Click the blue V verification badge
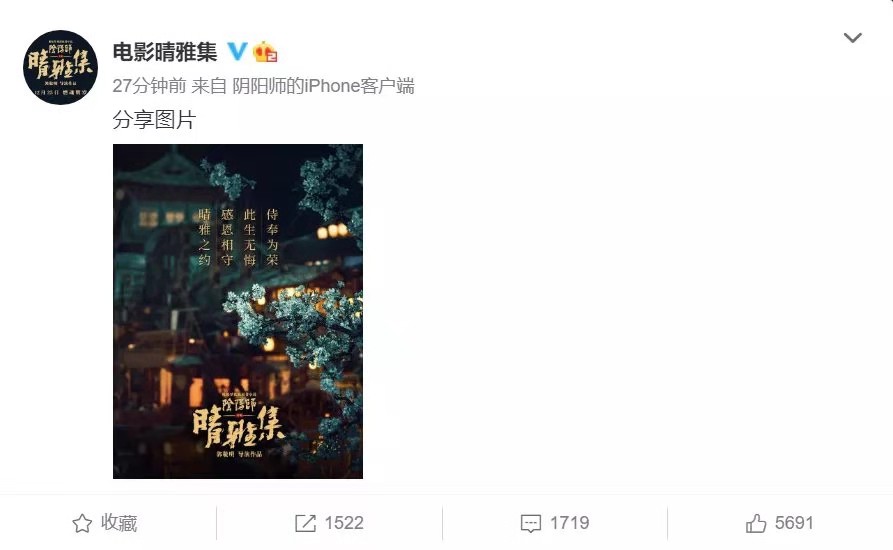 click(237, 51)
